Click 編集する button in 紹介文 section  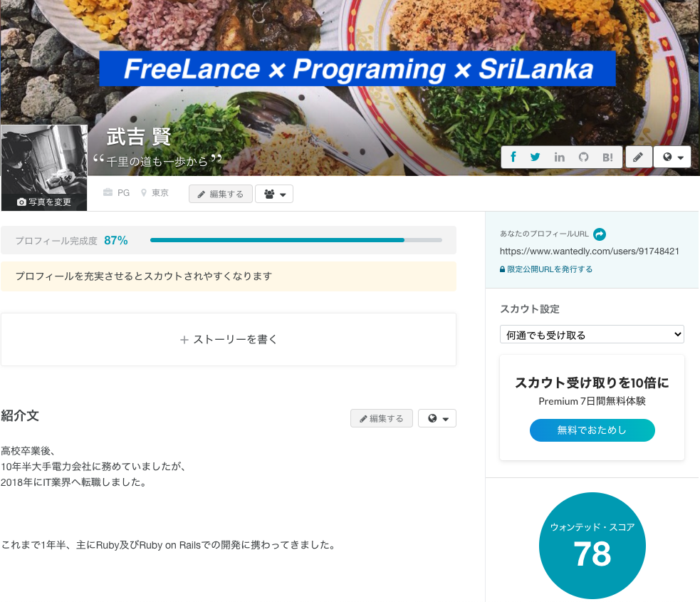click(x=382, y=418)
